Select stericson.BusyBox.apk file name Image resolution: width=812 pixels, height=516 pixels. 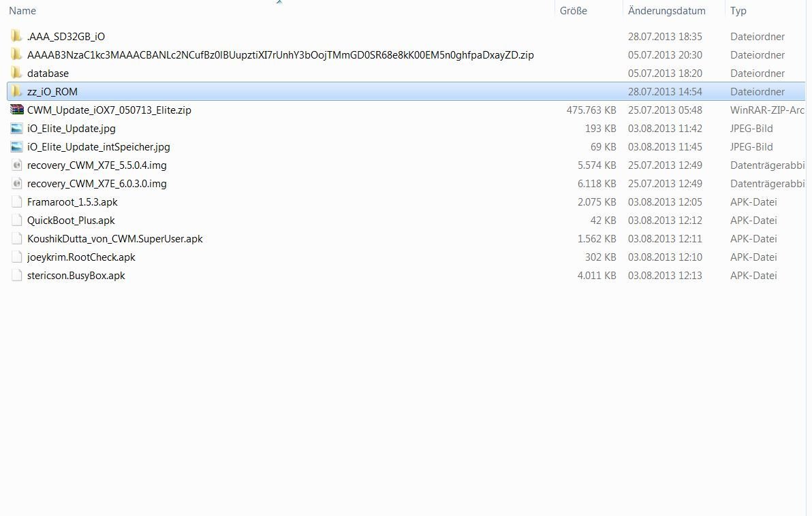tap(76, 275)
